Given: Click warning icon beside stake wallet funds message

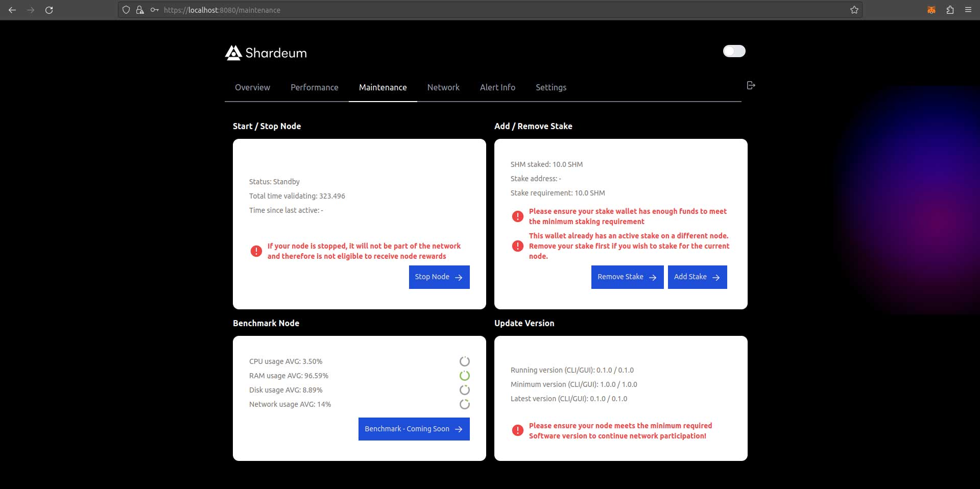Looking at the screenshot, I should point(518,216).
